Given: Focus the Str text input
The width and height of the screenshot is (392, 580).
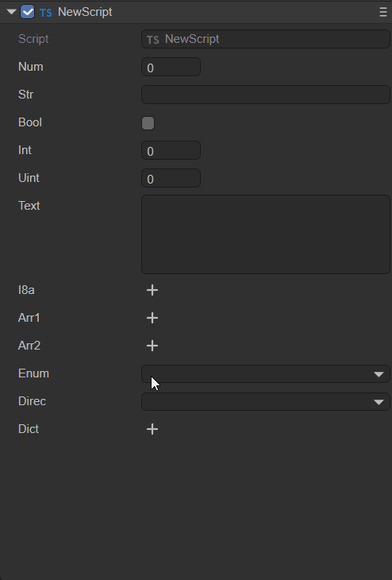Looking at the screenshot, I should pyautogui.click(x=266, y=95).
